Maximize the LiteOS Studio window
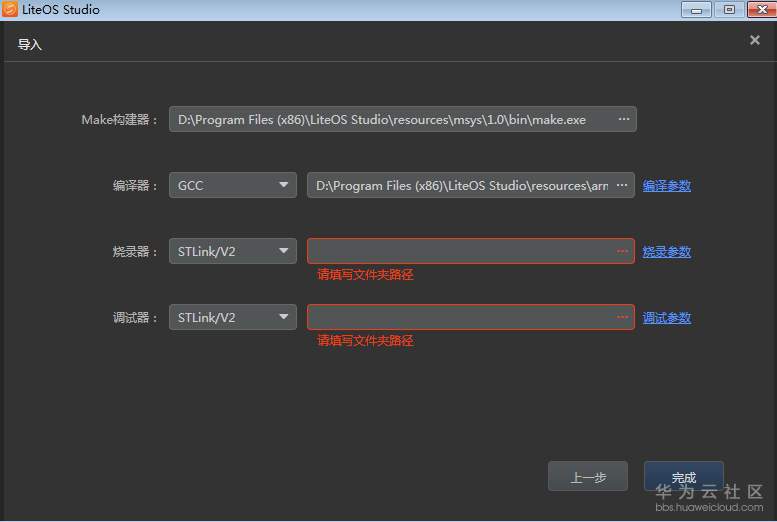 (729, 9)
